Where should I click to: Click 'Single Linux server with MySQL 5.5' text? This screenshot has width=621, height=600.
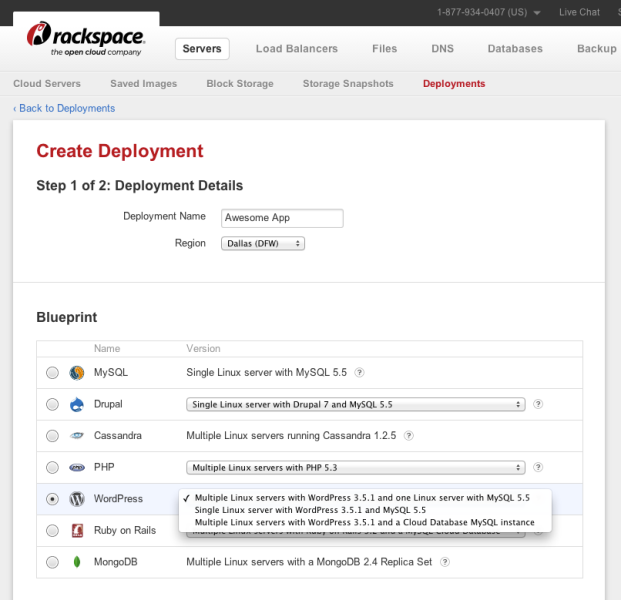(267, 373)
